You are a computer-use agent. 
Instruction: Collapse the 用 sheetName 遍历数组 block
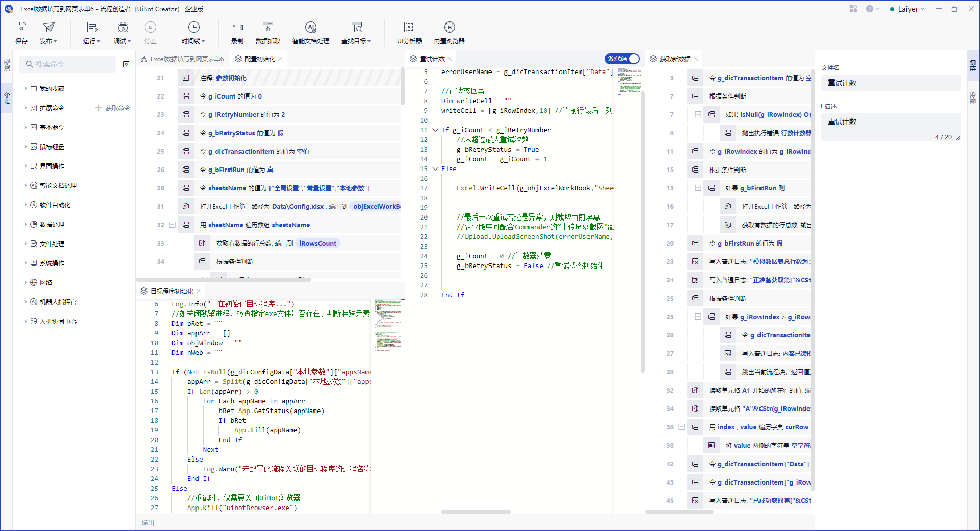172,225
